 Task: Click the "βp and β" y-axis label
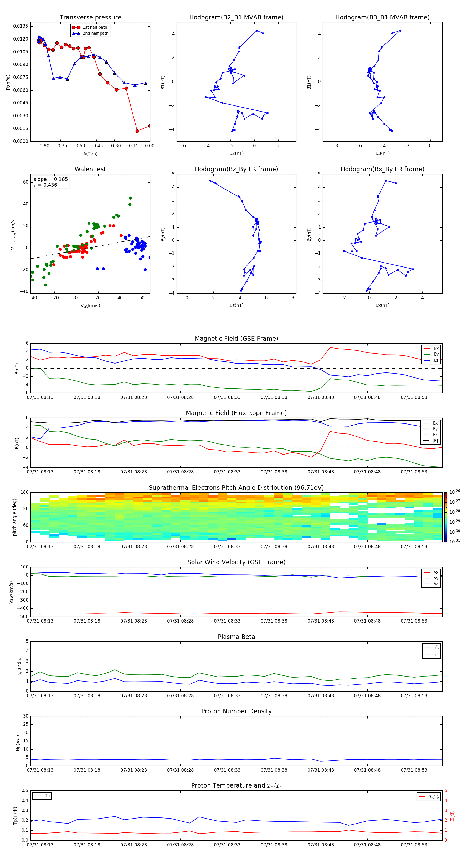point(19,666)
